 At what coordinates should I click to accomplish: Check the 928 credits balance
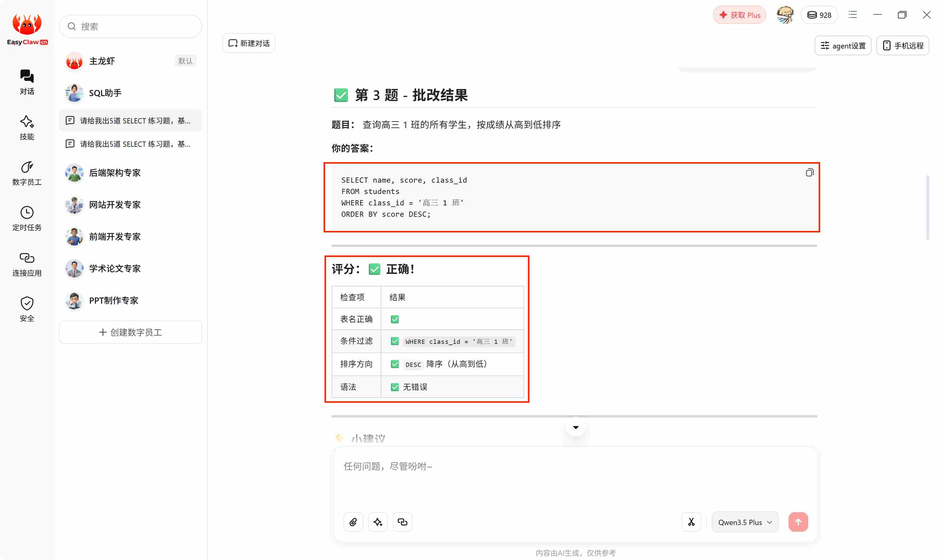click(x=819, y=15)
